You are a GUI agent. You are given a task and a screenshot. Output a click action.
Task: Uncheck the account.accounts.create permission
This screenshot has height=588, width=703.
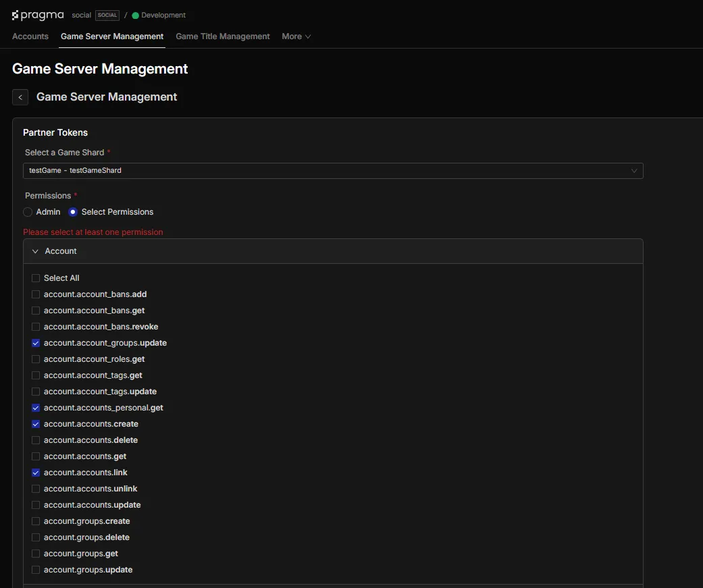[x=35, y=423]
